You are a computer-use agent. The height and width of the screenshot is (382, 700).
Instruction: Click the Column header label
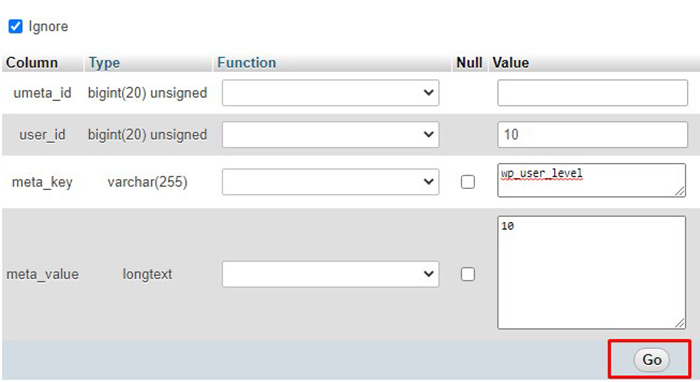tap(32, 62)
